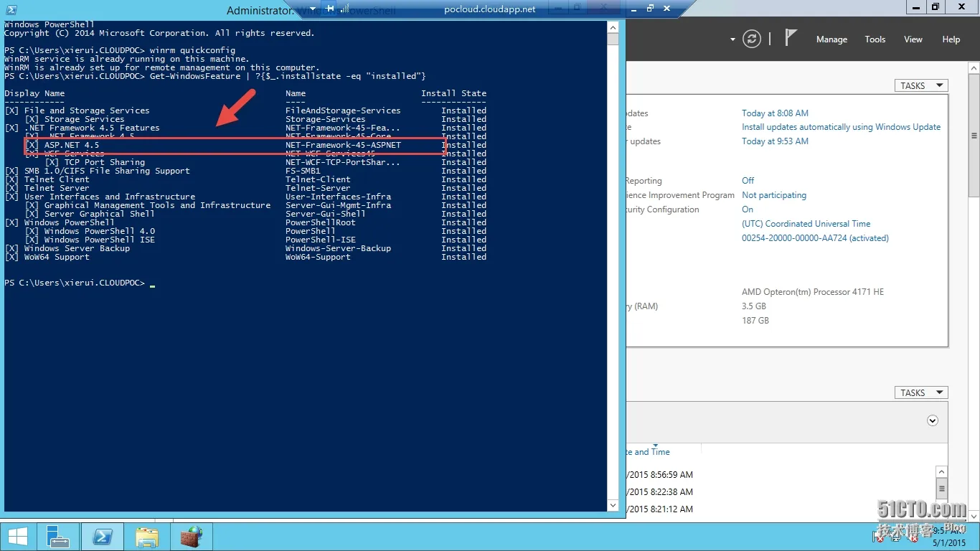Open the Manage menu

click(831, 39)
